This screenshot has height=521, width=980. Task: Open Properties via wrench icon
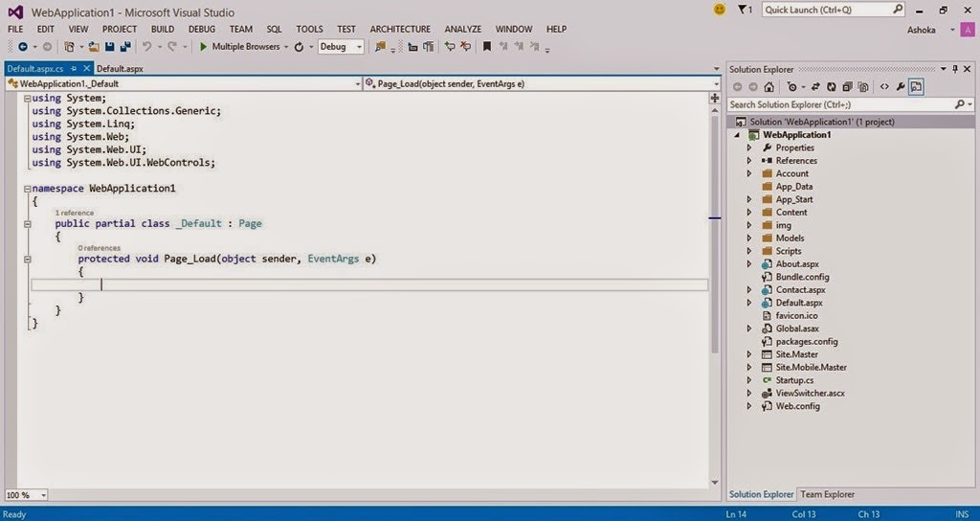(x=901, y=87)
